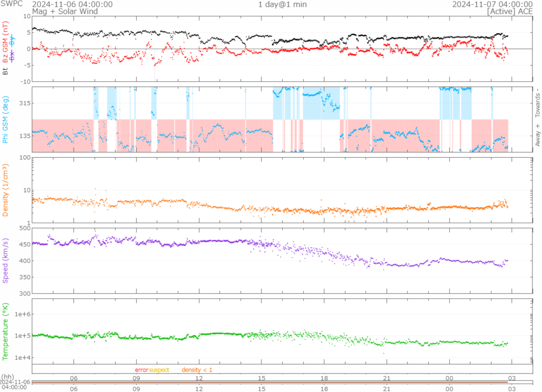Click the SWPC title text
Image resolution: width=542 pixels, height=392 pixels.
[11, 4]
